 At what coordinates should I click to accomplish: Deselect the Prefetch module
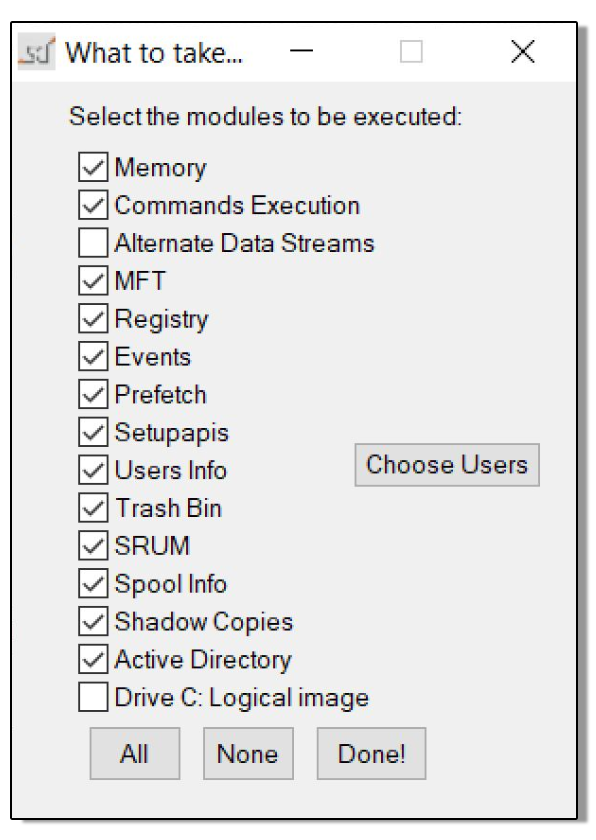click(93, 394)
